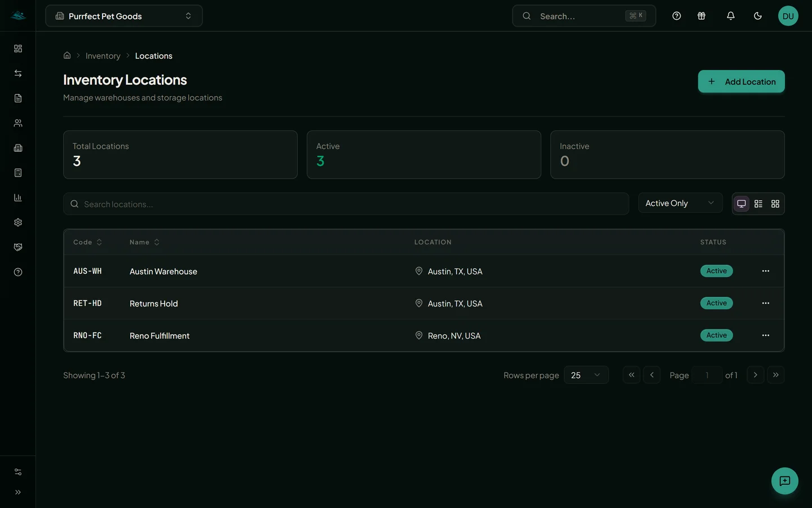Open the reports bar chart icon in sidebar
Viewport: 812px width, 508px height.
[18, 198]
